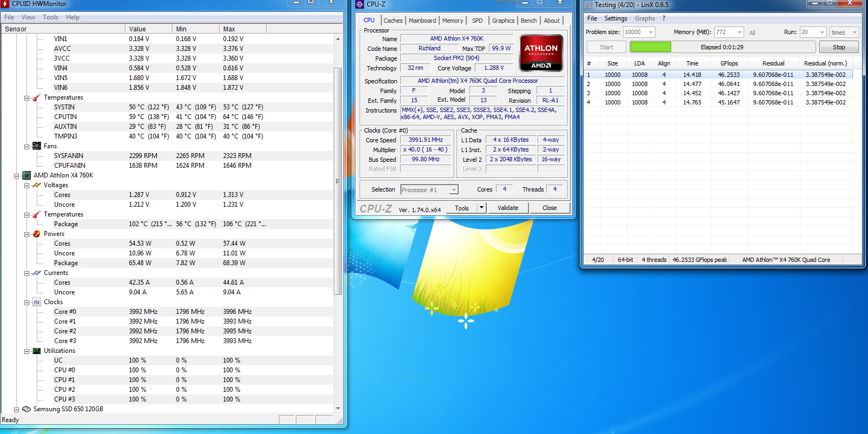Viewport: 868px width, 434px height.
Task: Switch to the About tab in CPU-Z
Action: [552, 21]
